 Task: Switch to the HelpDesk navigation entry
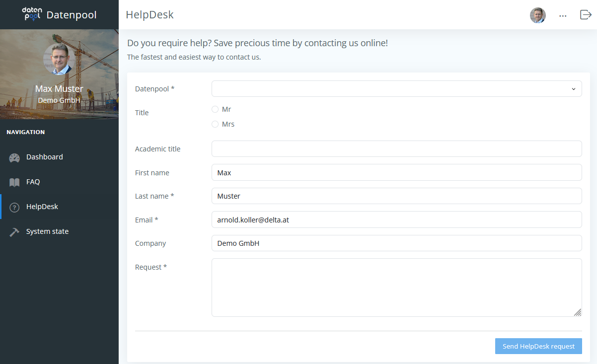click(x=42, y=207)
